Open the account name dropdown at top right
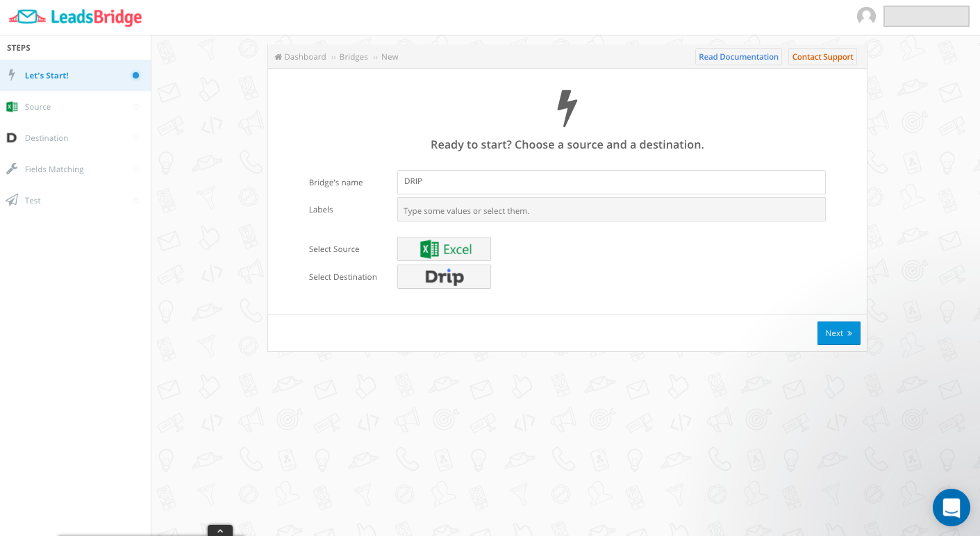This screenshot has width=980, height=536. (926, 17)
